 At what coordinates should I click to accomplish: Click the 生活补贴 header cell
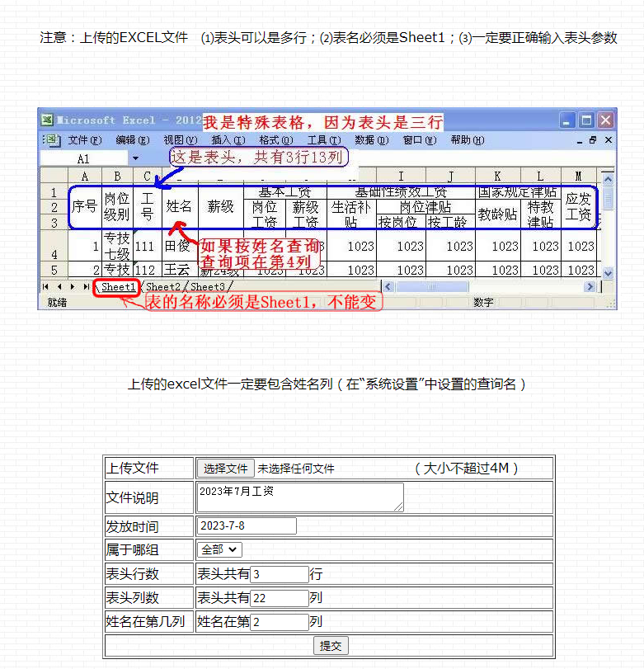coord(351,214)
